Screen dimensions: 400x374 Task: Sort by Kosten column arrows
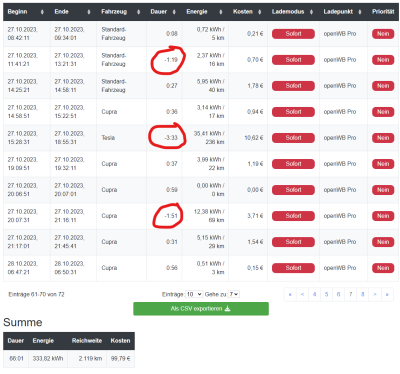259,12
